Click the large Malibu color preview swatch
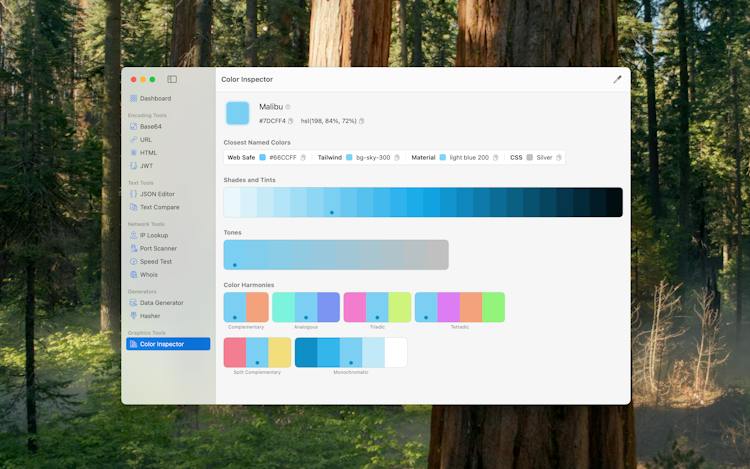The height and width of the screenshot is (469, 750). tap(238, 113)
